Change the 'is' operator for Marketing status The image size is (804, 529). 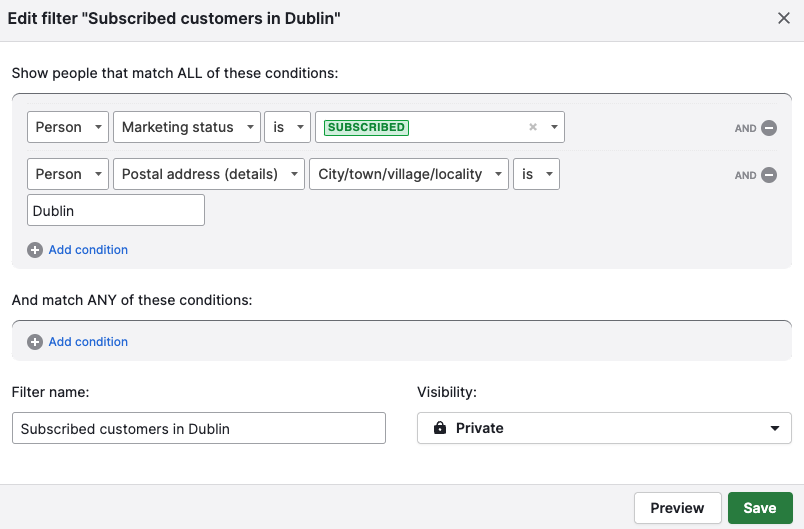pyautogui.click(x=287, y=127)
